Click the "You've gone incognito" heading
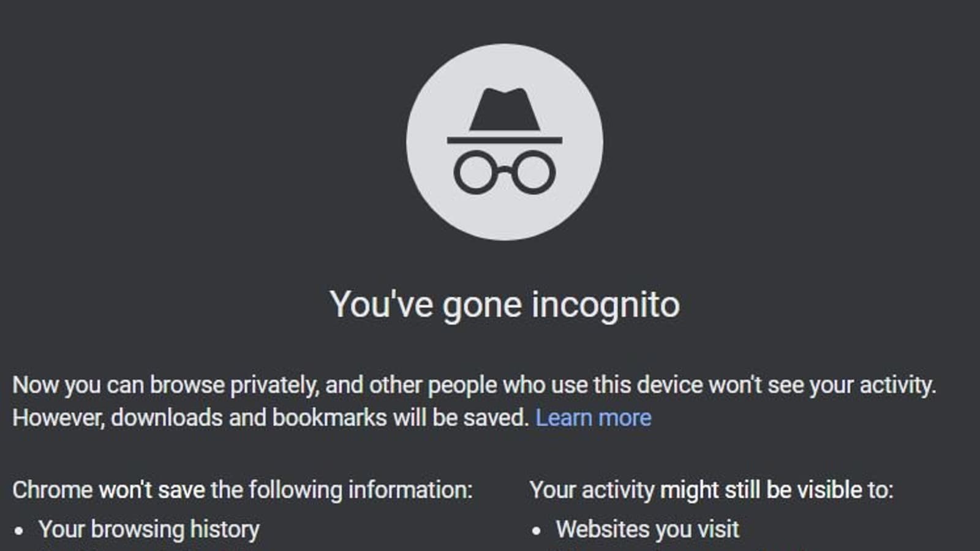 [504, 304]
